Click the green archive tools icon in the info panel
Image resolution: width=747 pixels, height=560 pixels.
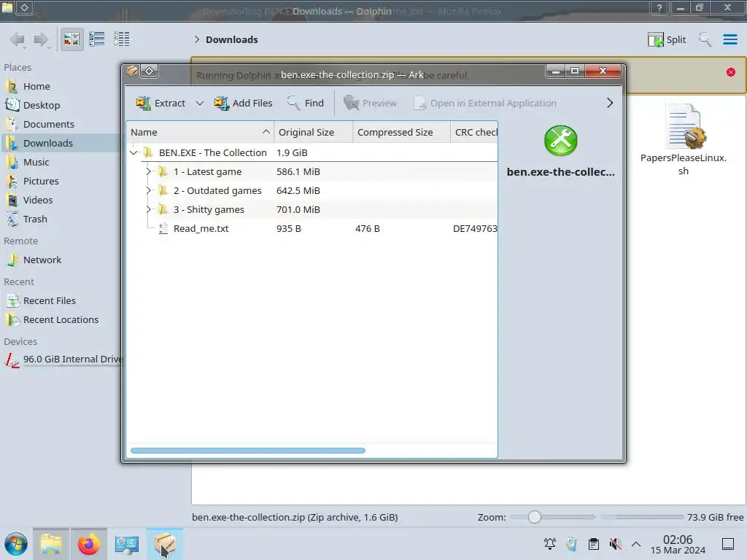561,141
